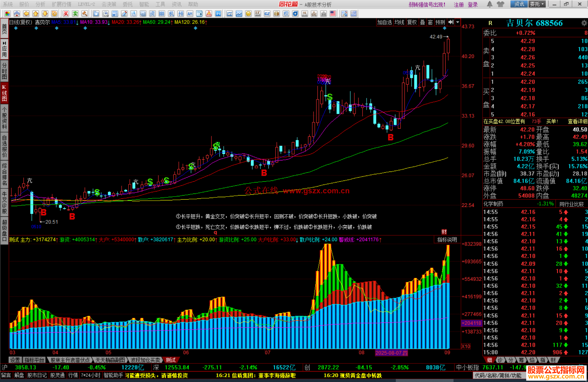Image resolution: width=588 pixels, height=382 pixels.
Task: Toggle 叠 overlay chart button
Action: tap(422, 22)
